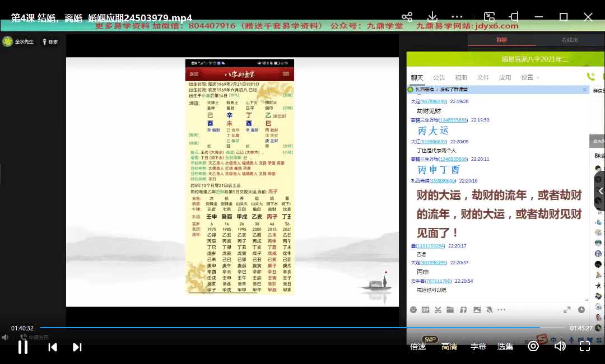Open the player settings hexagon icon
Image resolution: width=605 pixels, height=364 pixels.
(533, 346)
